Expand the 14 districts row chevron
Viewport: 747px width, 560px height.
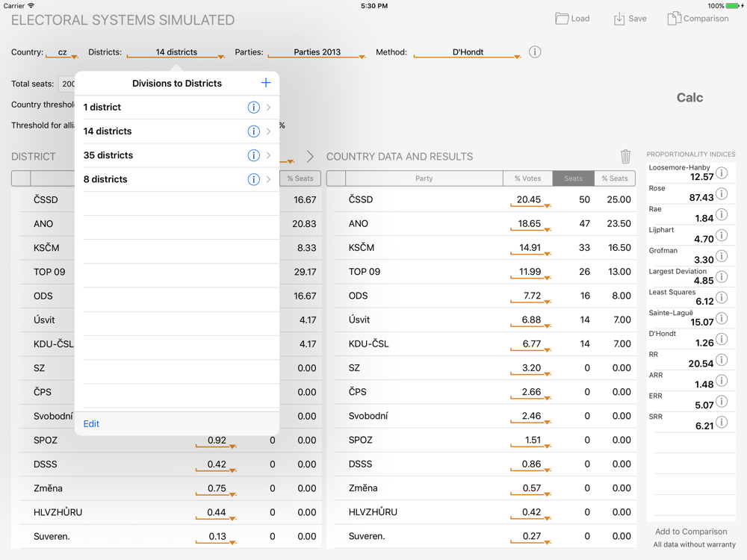click(x=269, y=131)
